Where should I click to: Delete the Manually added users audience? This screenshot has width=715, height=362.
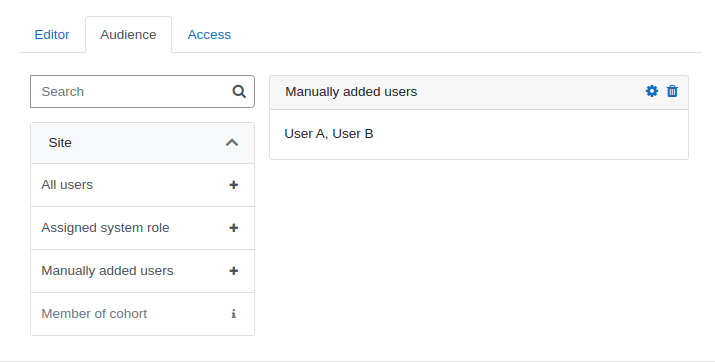click(672, 91)
